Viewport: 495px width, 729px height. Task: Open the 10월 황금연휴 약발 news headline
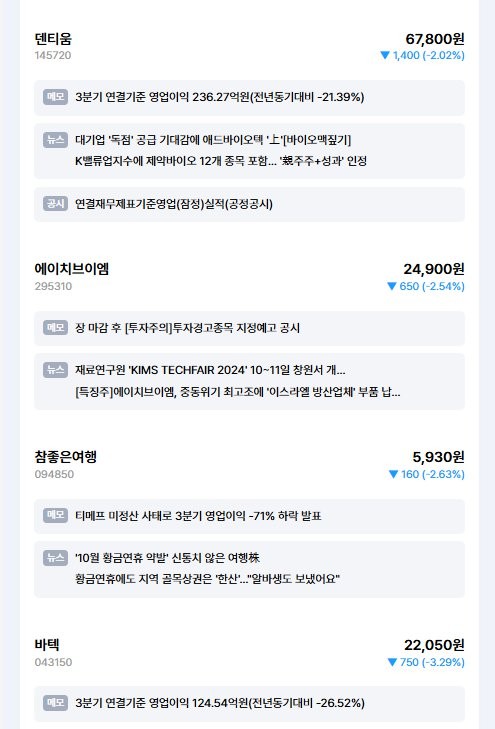(167, 558)
